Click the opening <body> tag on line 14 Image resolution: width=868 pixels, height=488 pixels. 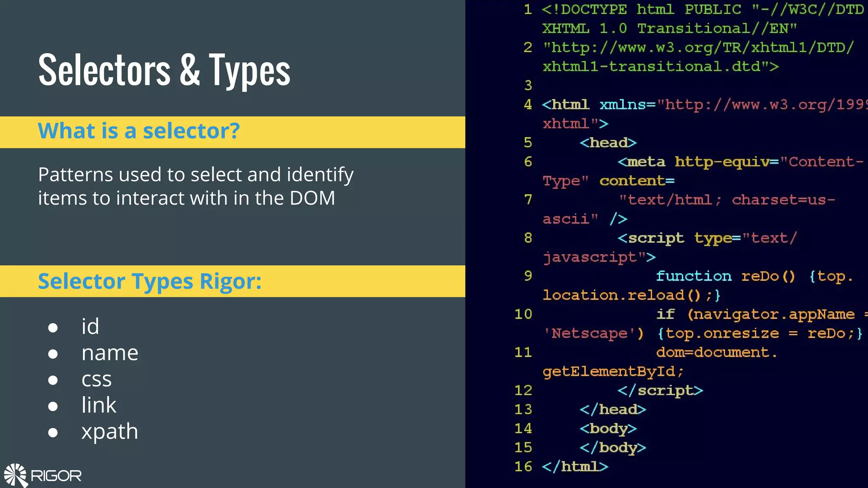608,429
